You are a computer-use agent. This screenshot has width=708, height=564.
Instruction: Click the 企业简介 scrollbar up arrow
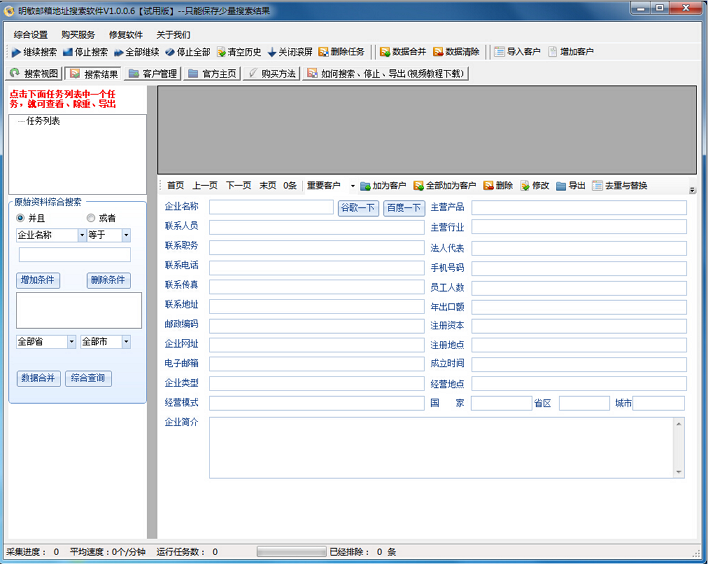679,424
